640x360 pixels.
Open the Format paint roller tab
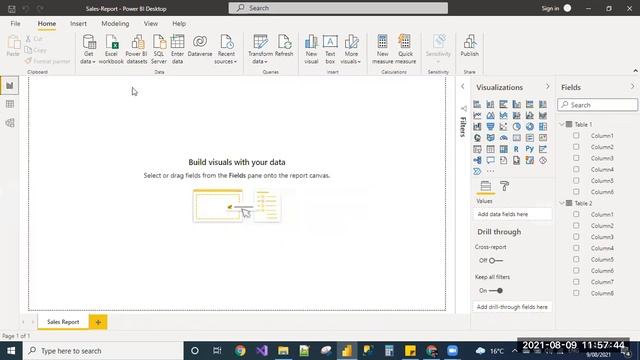(504, 186)
